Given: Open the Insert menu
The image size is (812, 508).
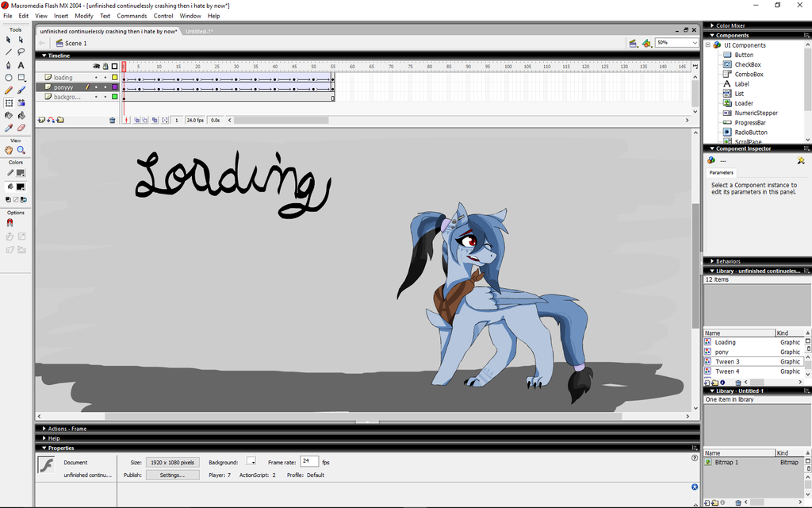Looking at the screenshot, I should point(61,16).
